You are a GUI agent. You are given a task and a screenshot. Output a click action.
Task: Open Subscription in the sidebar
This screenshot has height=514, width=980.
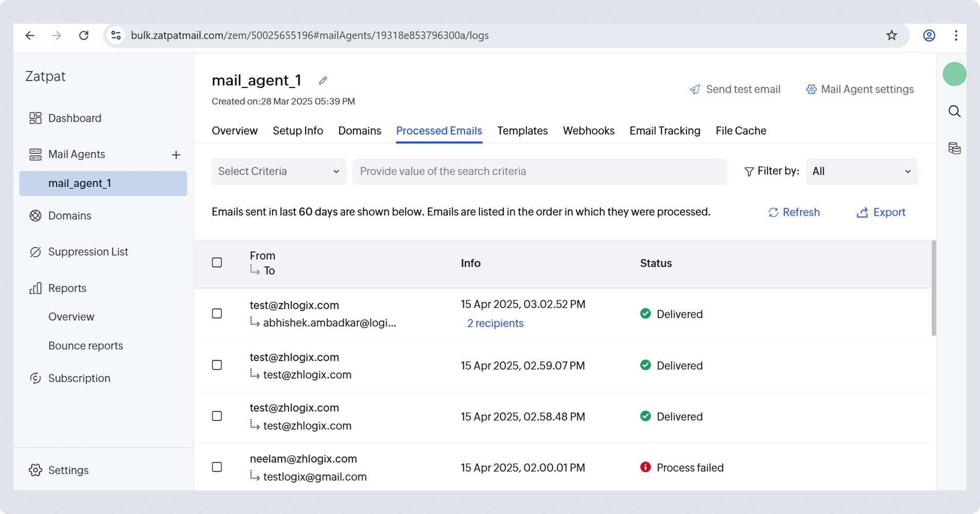(79, 378)
